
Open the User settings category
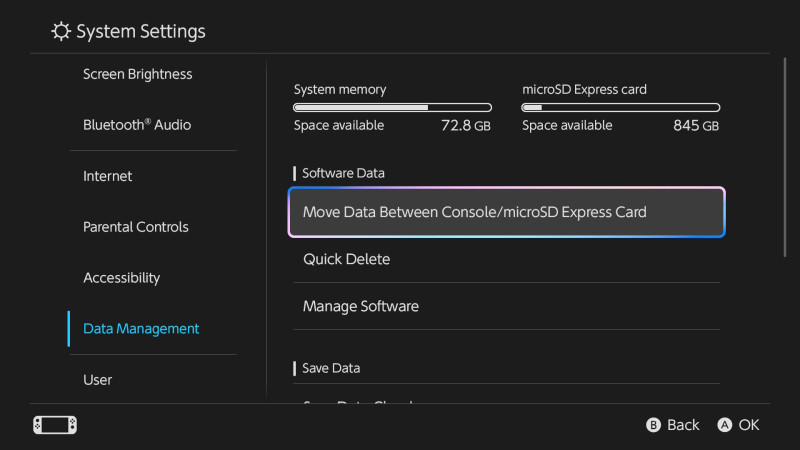[98, 380]
